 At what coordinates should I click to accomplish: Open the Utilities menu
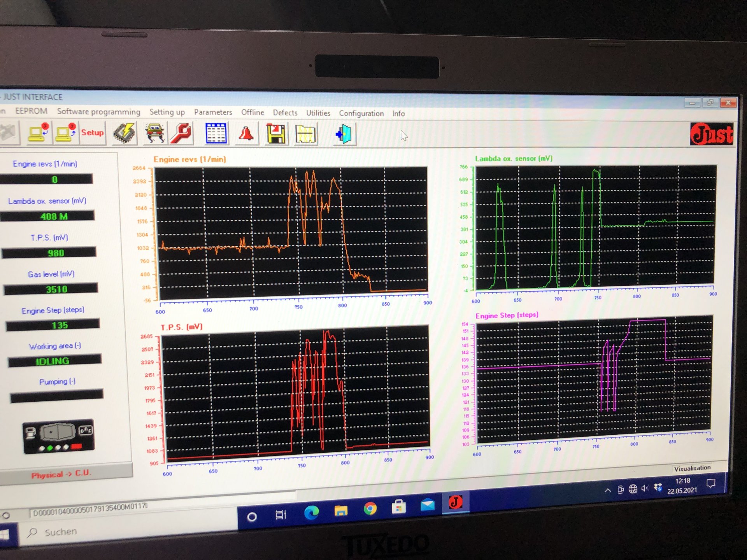click(x=318, y=113)
